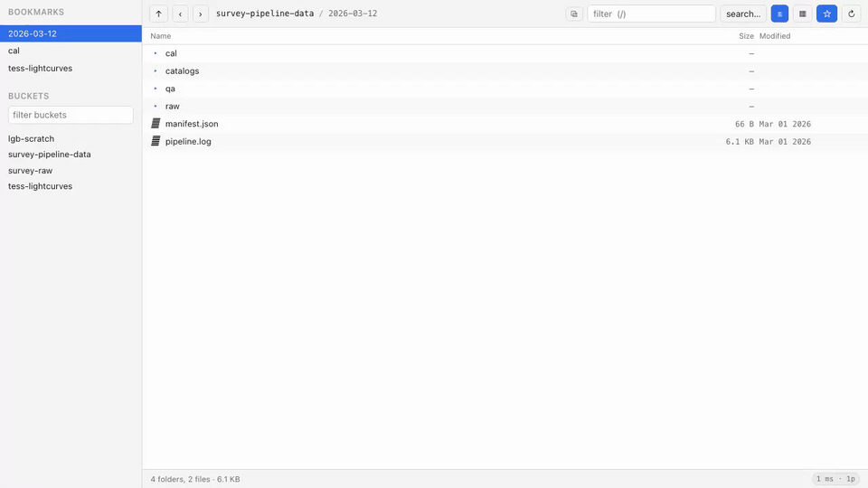Click the manifest.json file icon
The height and width of the screenshot is (488, 868).
pyautogui.click(x=156, y=124)
